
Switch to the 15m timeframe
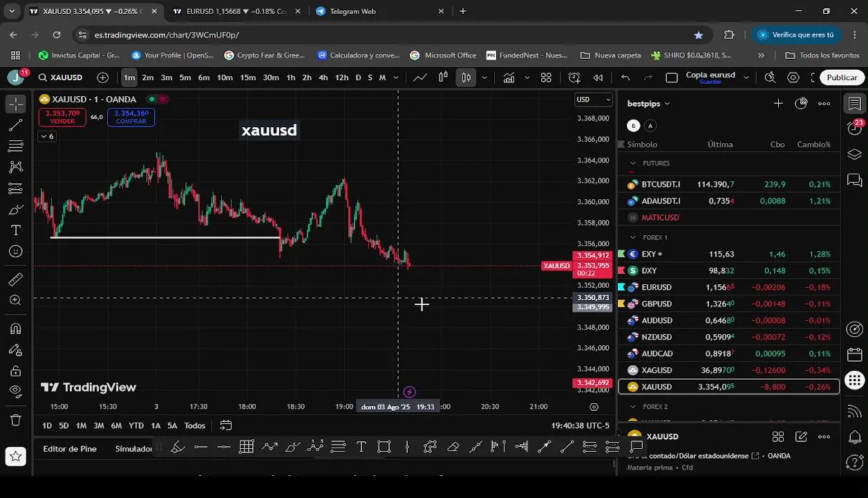point(247,77)
